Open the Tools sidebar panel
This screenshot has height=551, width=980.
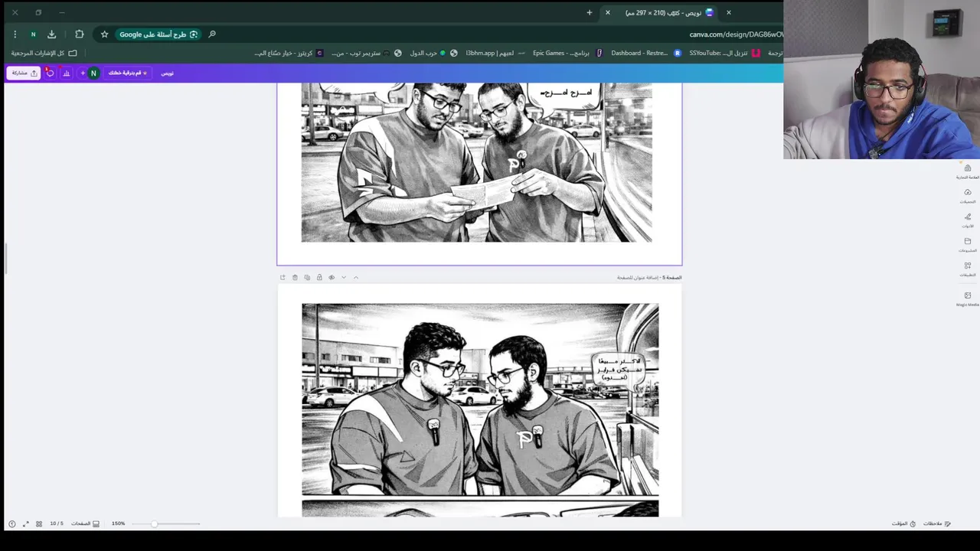967,220
